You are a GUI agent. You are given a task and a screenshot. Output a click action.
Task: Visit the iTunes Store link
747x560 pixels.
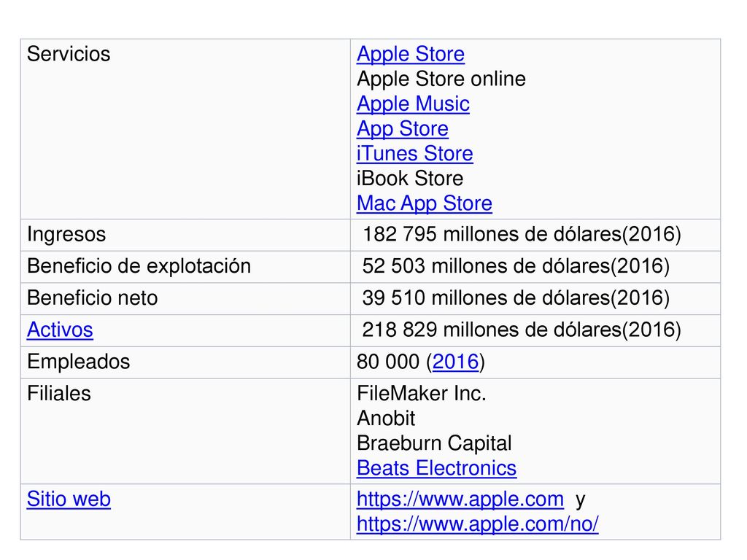[414, 153]
